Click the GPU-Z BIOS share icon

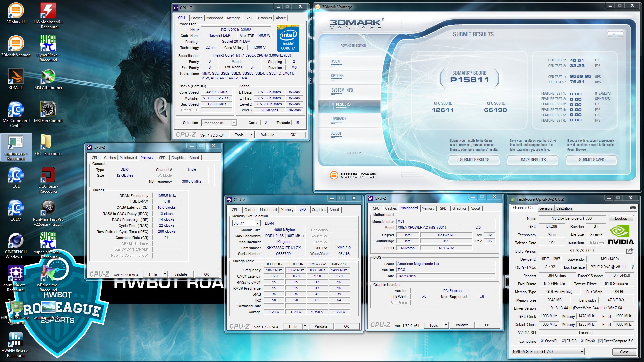630,251
